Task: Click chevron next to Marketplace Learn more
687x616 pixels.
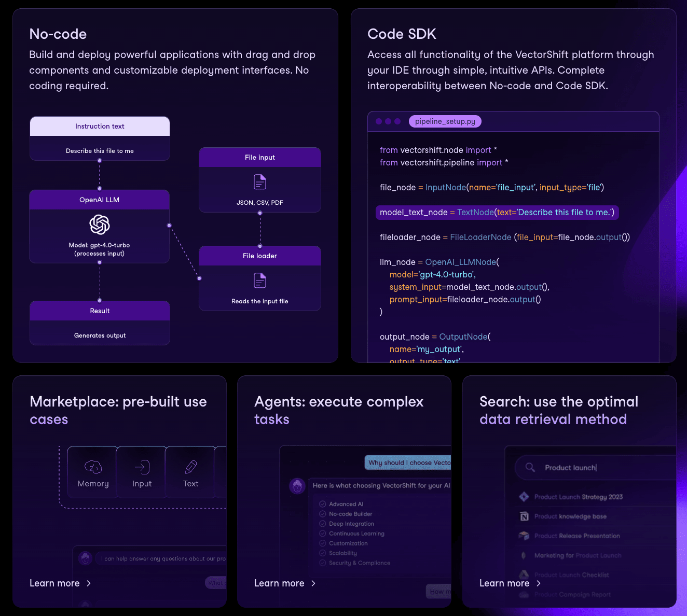Action: pos(89,583)
